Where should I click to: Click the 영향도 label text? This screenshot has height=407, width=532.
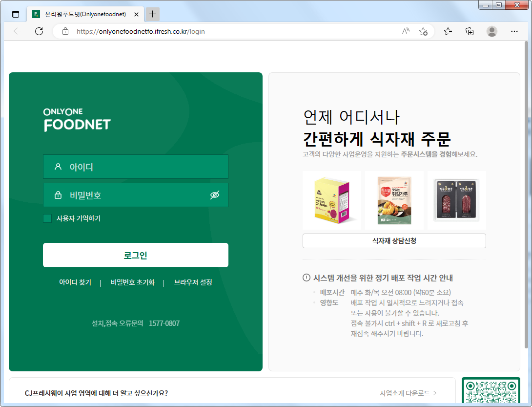329,303
